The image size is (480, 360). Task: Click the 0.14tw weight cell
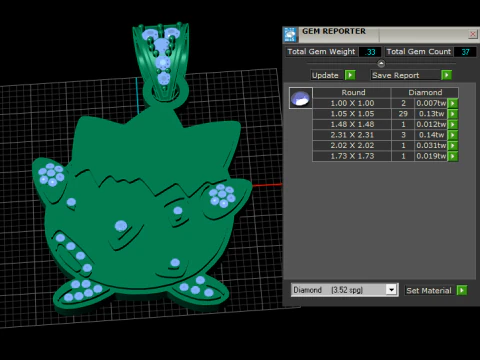pos(431,135)
